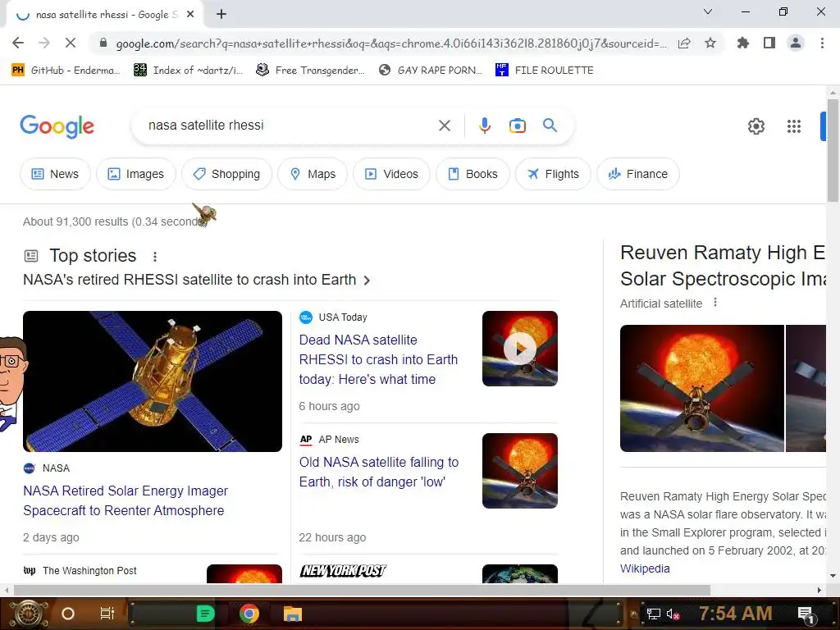Image resolution: width=840 pixels, height=630 pixels.
Task: Stop loading the page
Action: point(71,43)
